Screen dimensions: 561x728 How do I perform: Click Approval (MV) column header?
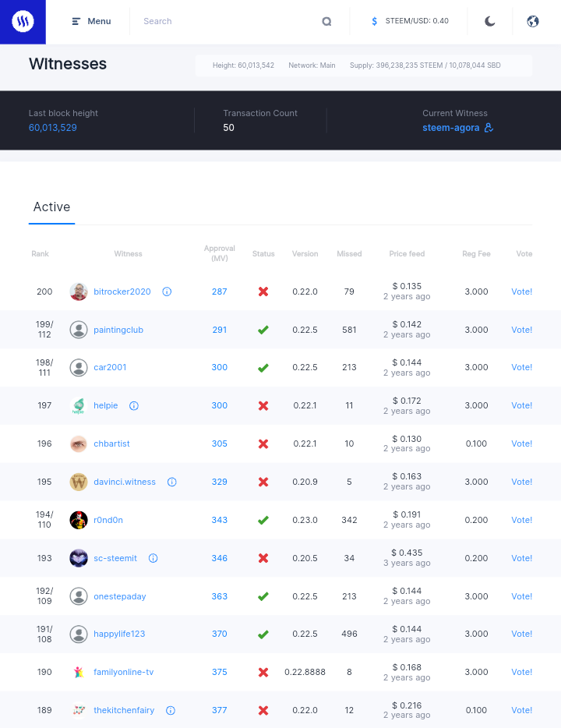[220, 253]
